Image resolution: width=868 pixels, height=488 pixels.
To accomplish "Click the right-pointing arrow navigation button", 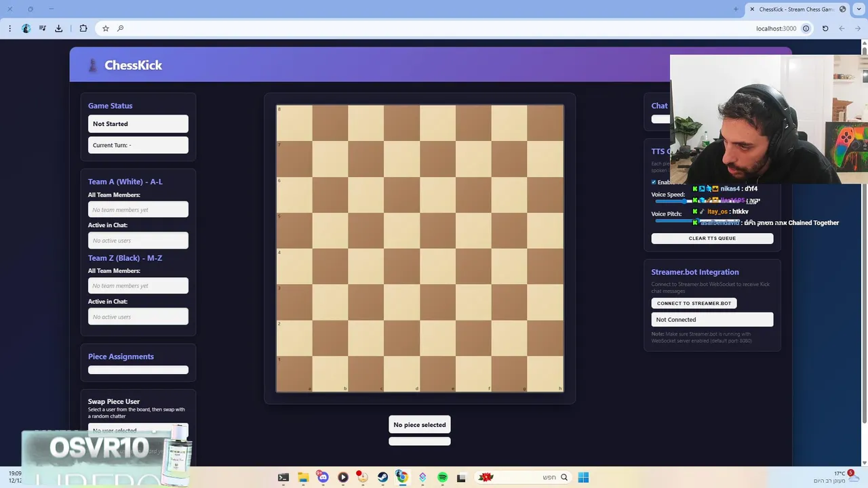I will [858, 28].
